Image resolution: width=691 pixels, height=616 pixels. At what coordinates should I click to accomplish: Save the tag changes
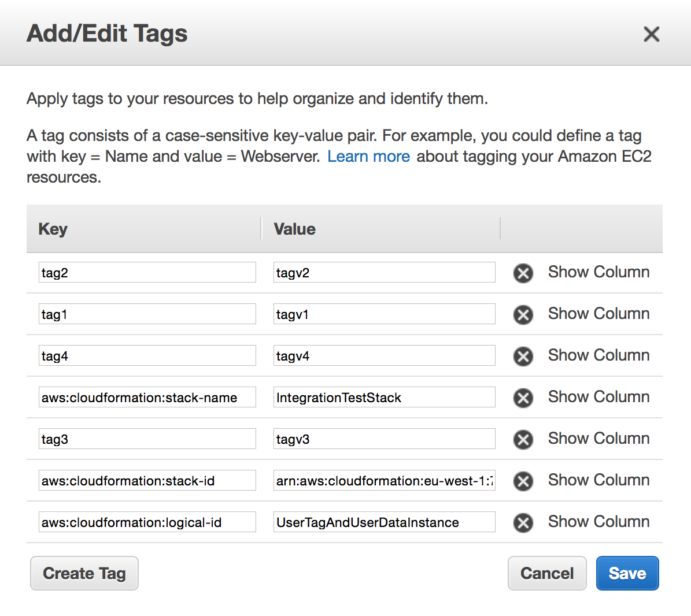tap(627, 573)
